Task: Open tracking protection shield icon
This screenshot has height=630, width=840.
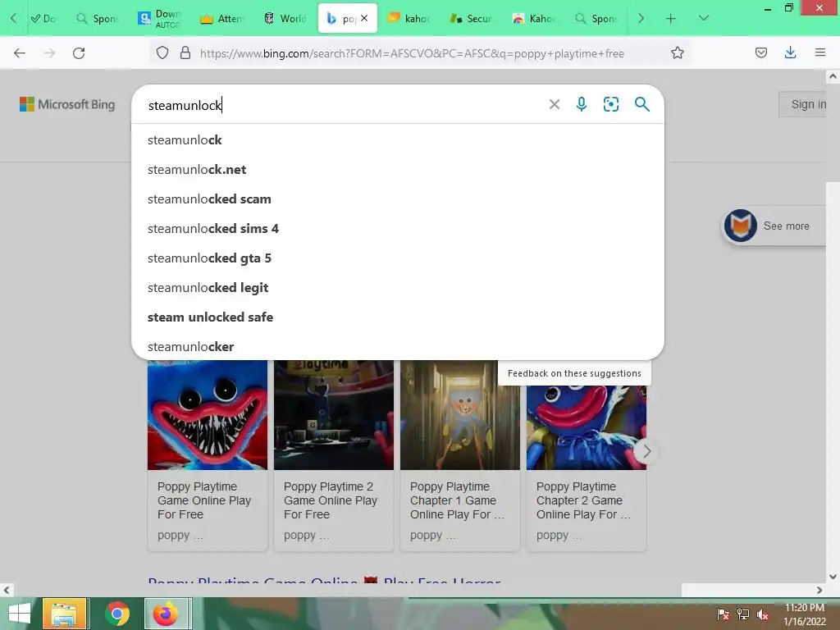Action: (x=162, y=52)
